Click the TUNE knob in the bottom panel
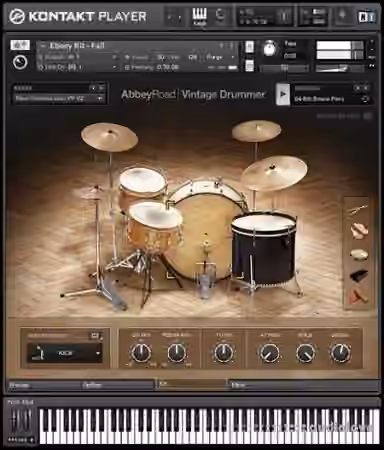This screenshot has width=384, height=450. tap(223, 353)
